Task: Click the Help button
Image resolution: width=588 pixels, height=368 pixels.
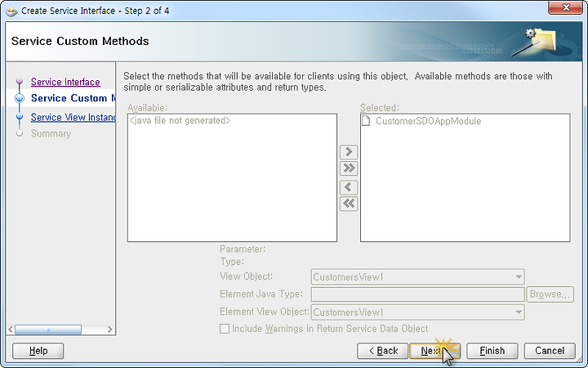Action: pyautogui.click(x=38, y=351)
